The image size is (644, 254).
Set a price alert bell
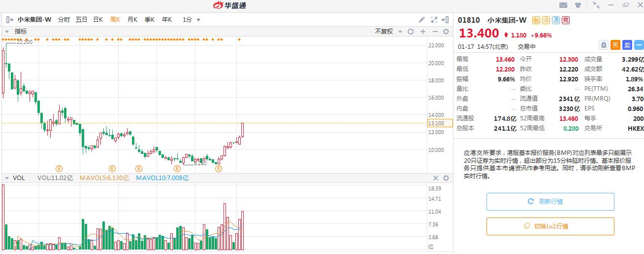click(x=604, y=45)
